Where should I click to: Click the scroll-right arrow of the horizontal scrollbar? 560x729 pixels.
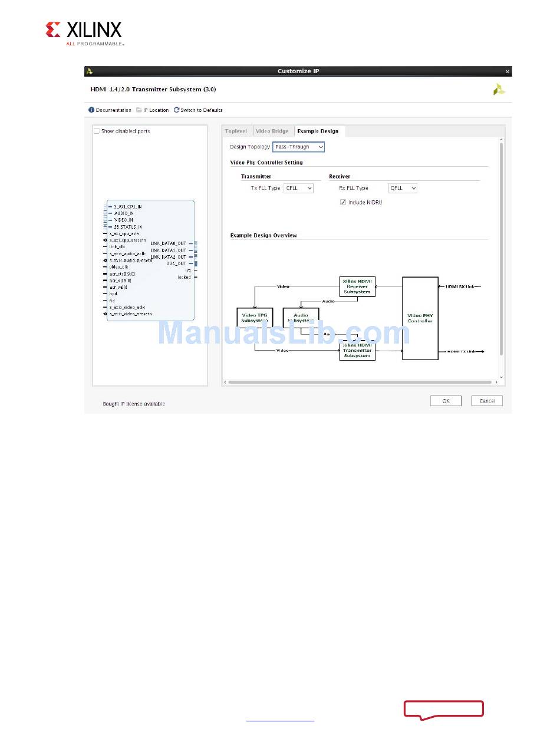pyautogui.click(x=496, y=382)
